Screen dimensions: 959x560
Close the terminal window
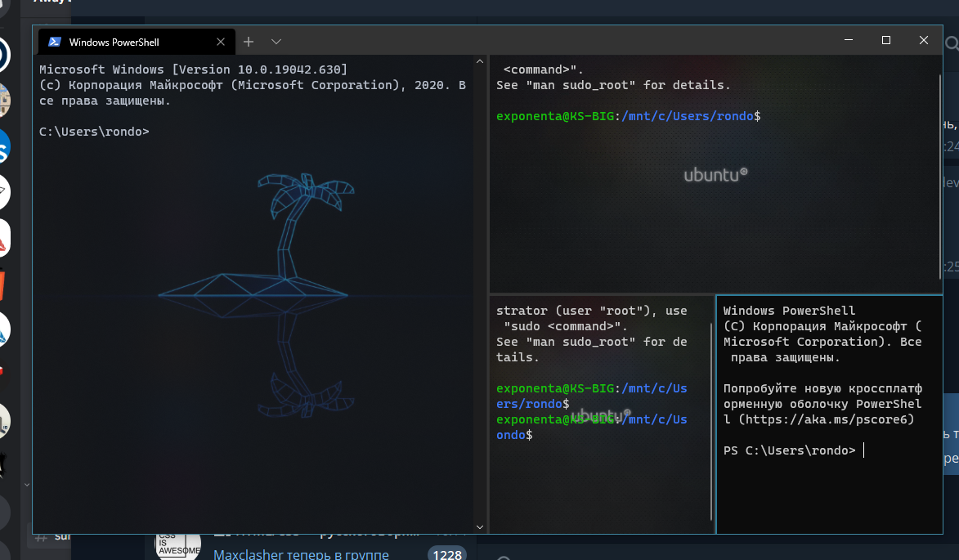click(924, 40)
